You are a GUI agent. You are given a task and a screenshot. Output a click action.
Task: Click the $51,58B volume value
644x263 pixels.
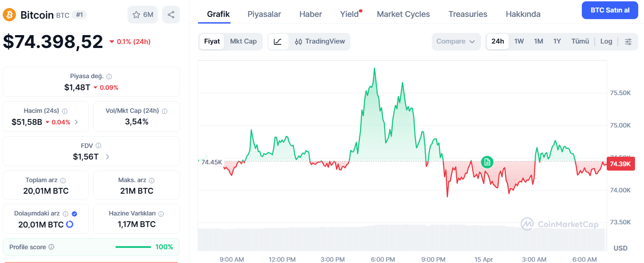27,122
